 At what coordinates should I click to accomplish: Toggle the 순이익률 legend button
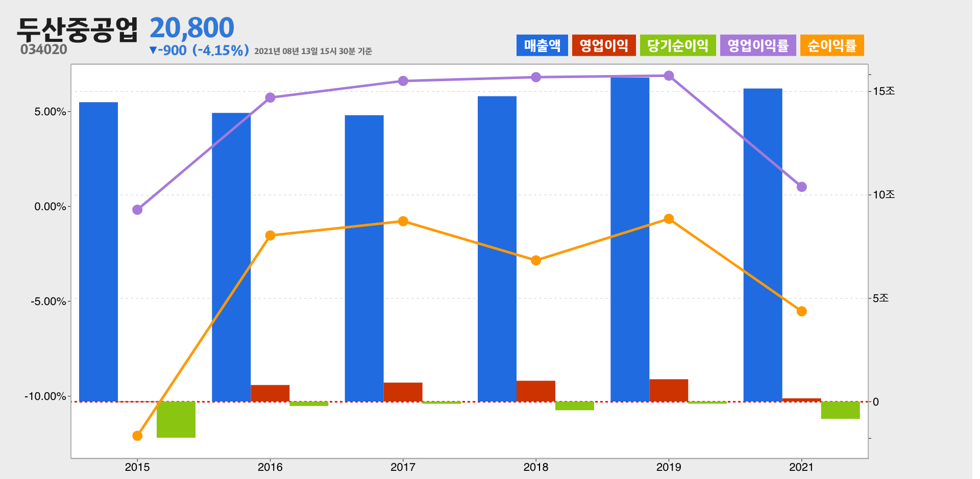click(x=832, y=45)
